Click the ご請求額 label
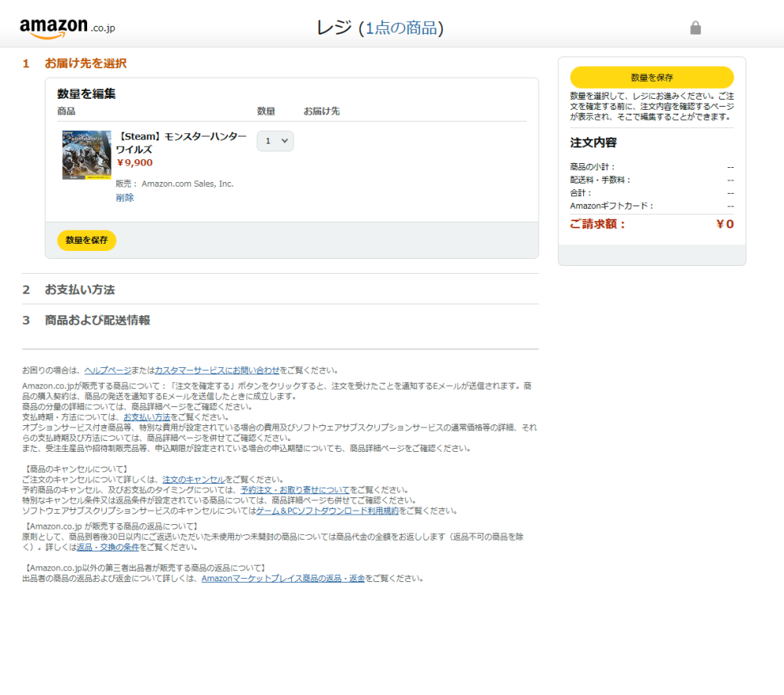This screenshot has height=695, width=784. [597, 224]
